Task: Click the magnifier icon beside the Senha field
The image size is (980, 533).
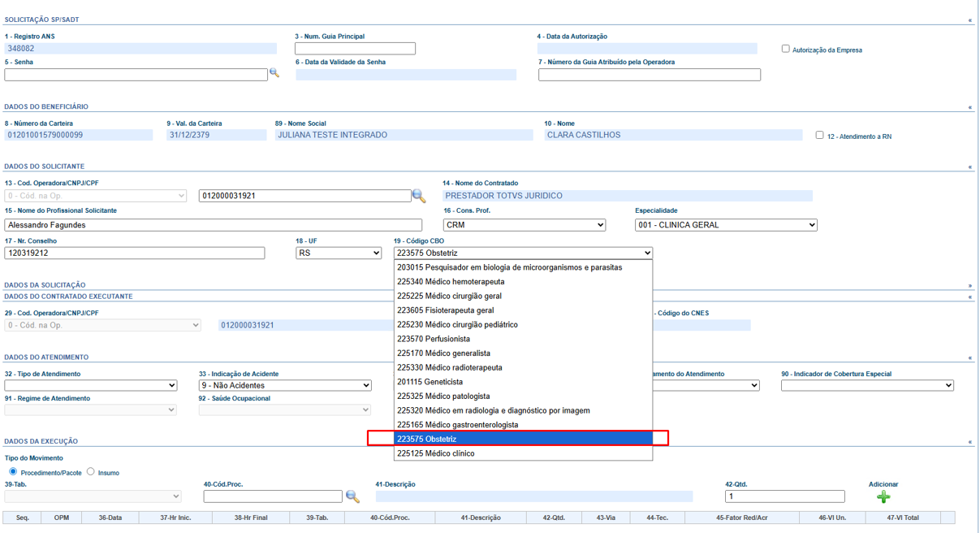Action: click(274, 73)
